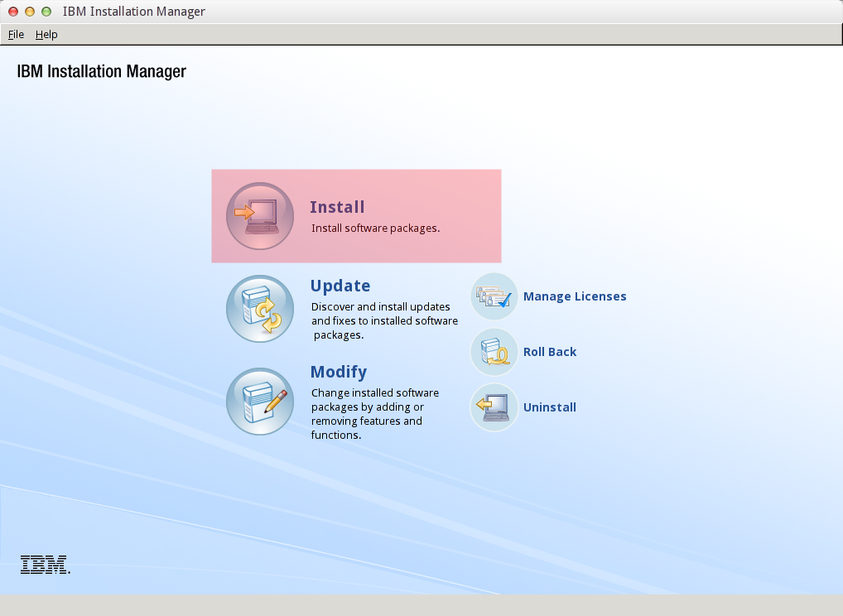Click the Uninstall computer icon
This screenshot has width=843, height=616.
(494, 407)
